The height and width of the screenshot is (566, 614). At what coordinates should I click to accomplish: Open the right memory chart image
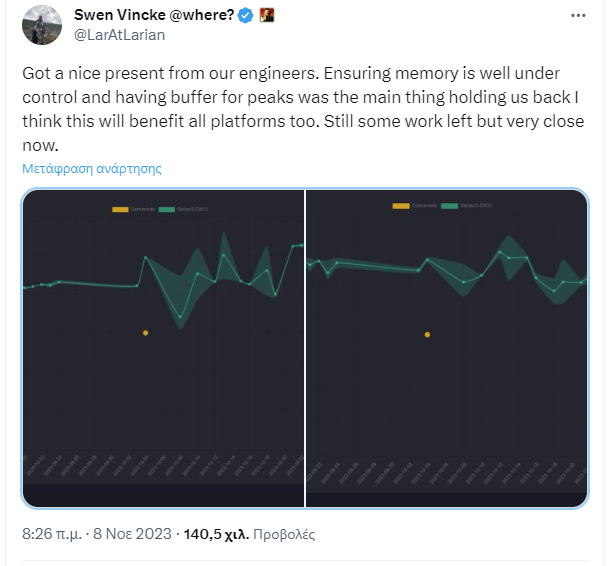pos(446,348)
